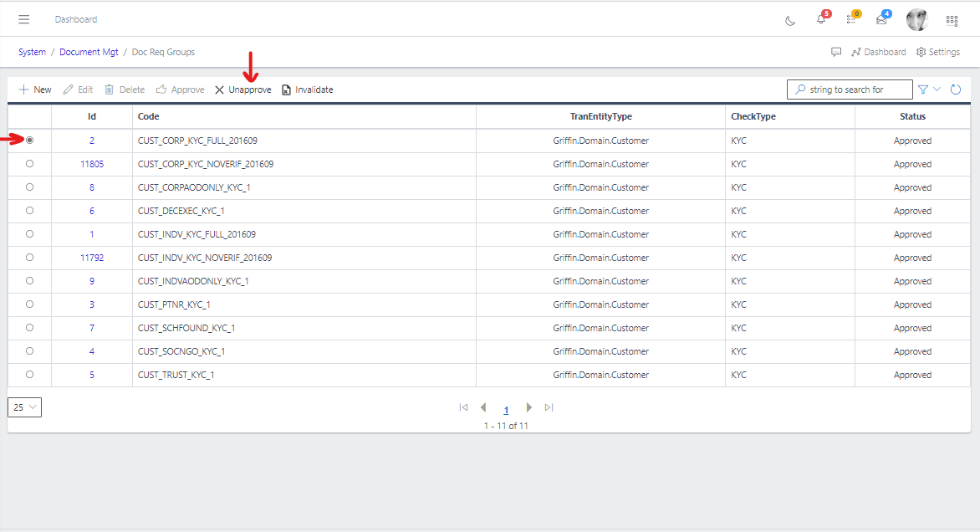The height and width of the screenshot is (532, 980).
Task: Click Edit in the toolbar
Action: (x=78, y=90)
